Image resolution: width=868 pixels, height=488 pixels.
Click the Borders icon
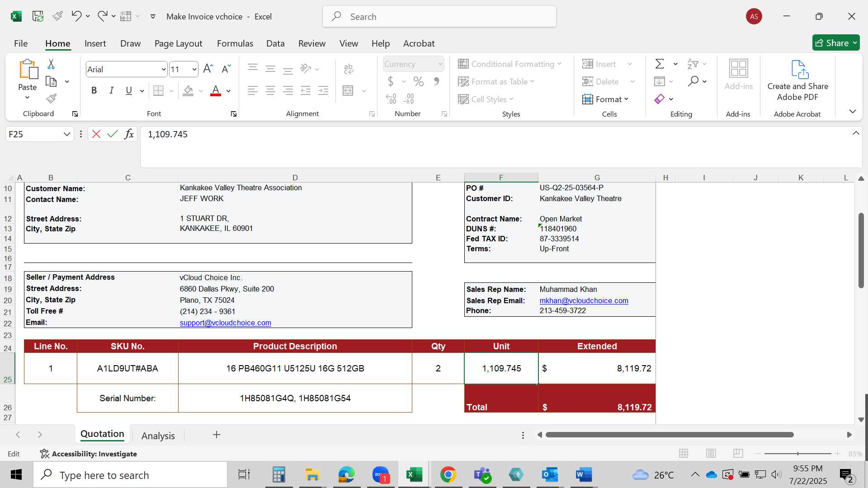[x=158, y=90]
